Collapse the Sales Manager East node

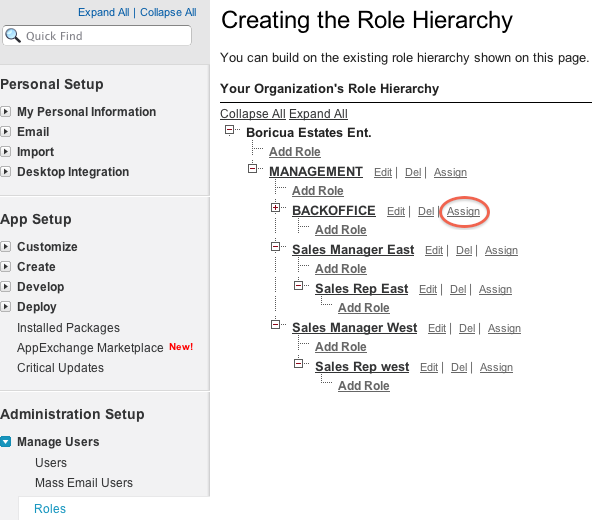pyautogui.click(x=275, y=247)
